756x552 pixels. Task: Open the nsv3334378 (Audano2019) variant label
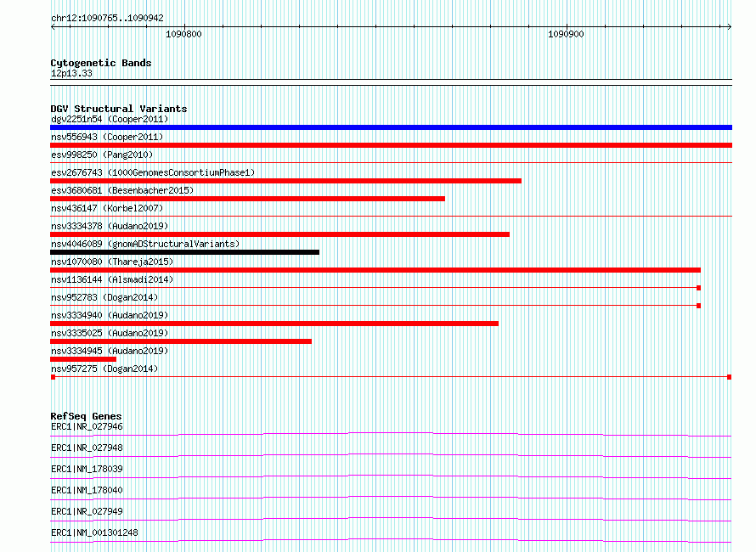(110, 226)
